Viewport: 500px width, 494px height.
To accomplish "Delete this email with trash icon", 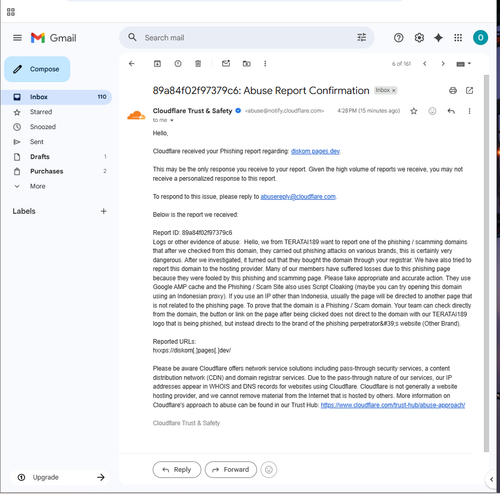I will 198,64.
